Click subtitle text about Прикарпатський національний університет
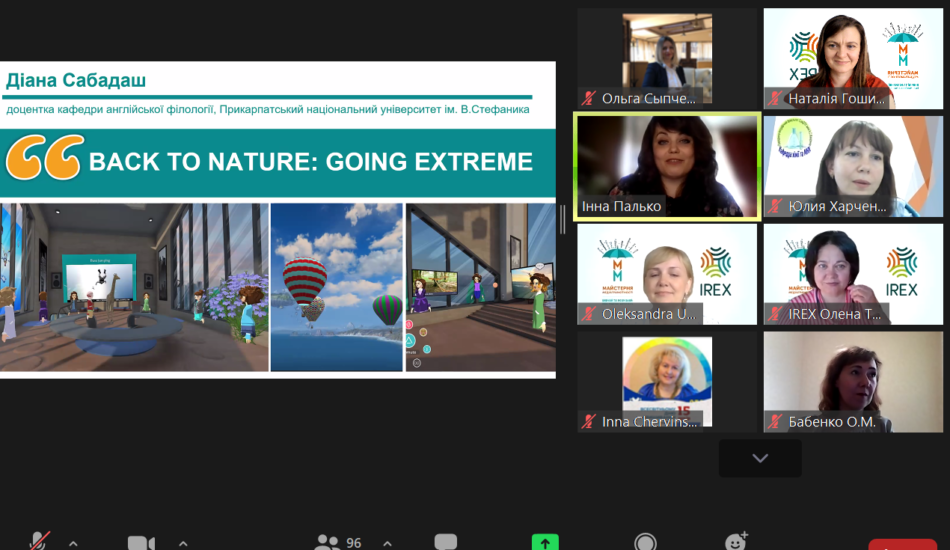 click(x=268, y=110)
